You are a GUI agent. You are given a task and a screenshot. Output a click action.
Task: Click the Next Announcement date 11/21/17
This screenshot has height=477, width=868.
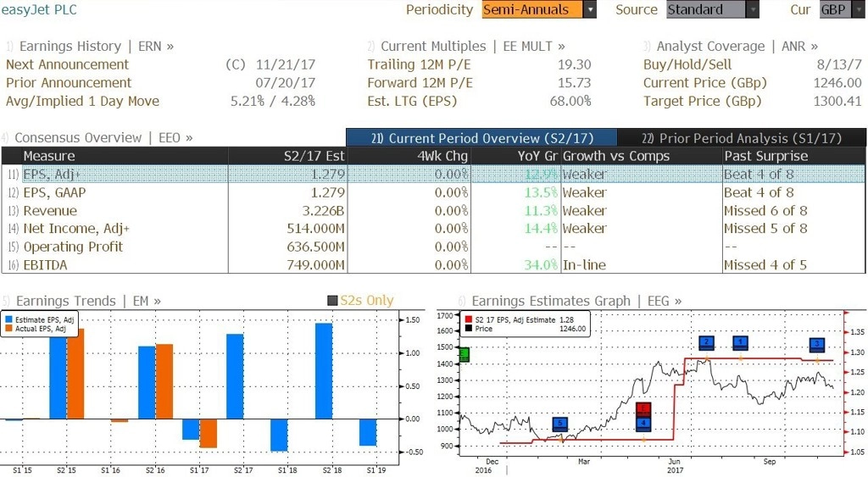coord(286,64)
